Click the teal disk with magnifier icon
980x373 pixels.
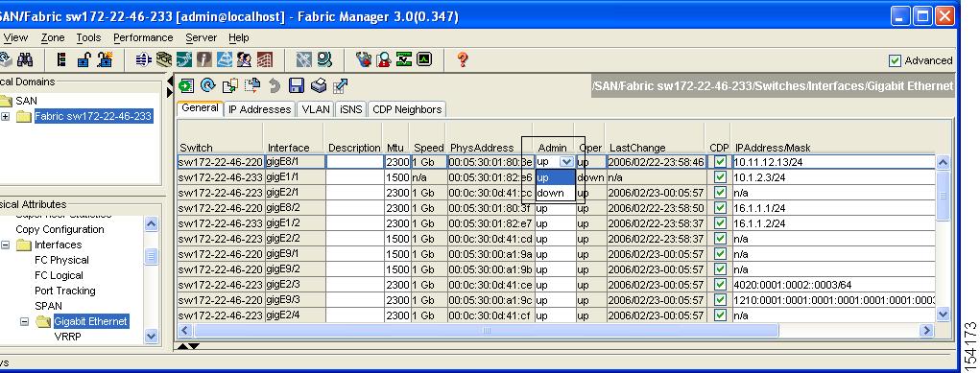(x=325, y=60)
